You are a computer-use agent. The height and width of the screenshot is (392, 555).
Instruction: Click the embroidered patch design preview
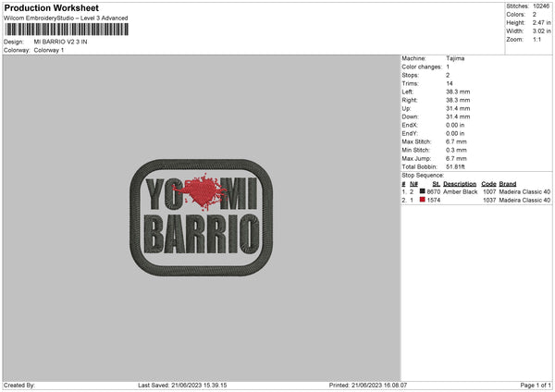point(201,217)
